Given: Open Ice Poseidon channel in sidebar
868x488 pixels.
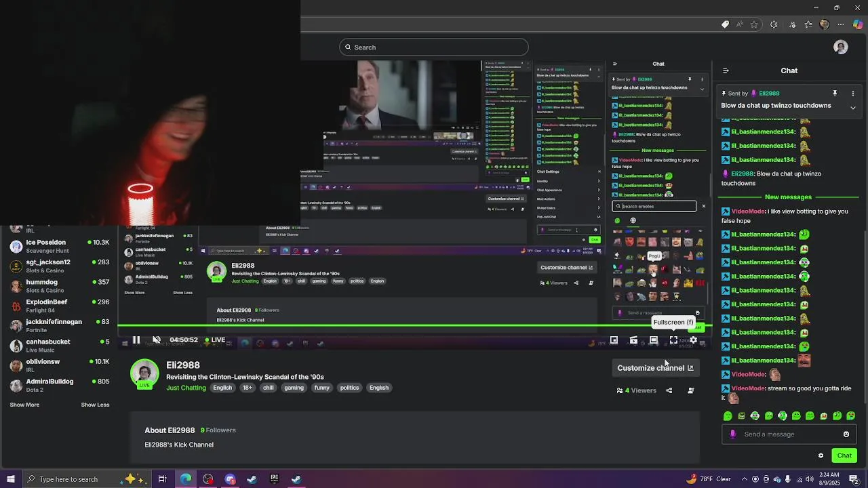Looking at the screenshot, I should coord(60,246).
